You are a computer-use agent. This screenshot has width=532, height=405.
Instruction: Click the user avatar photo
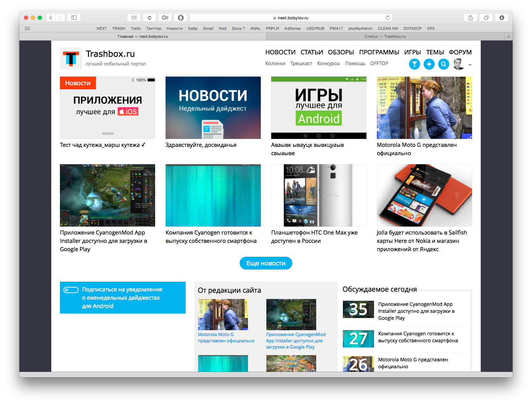[x=459, y=64]
